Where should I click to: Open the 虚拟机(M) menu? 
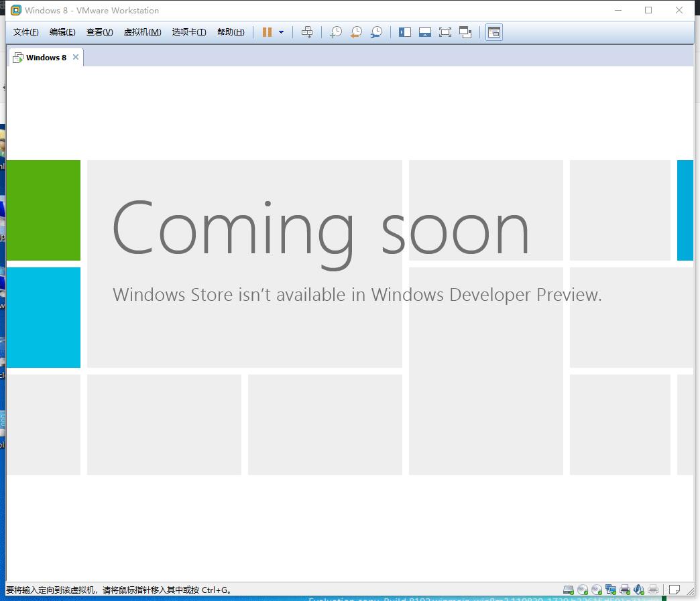coord(142,32)
